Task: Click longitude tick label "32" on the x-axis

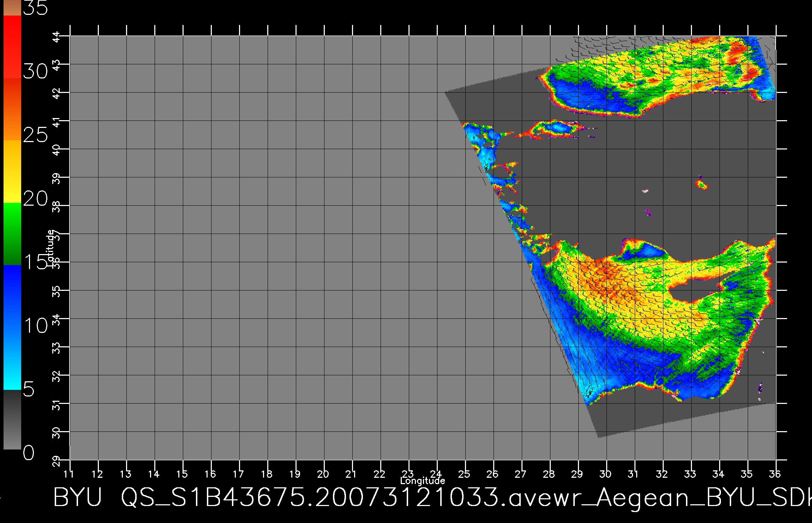Action: (x=662, y=474)
